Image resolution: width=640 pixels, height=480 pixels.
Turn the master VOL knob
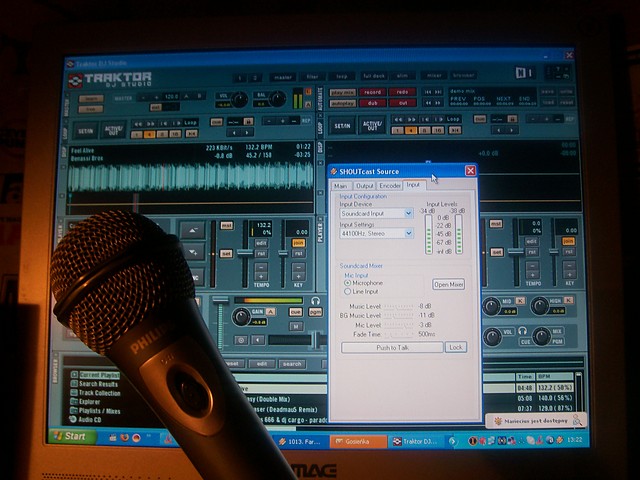pyautogui.click(x=239, y=100)
